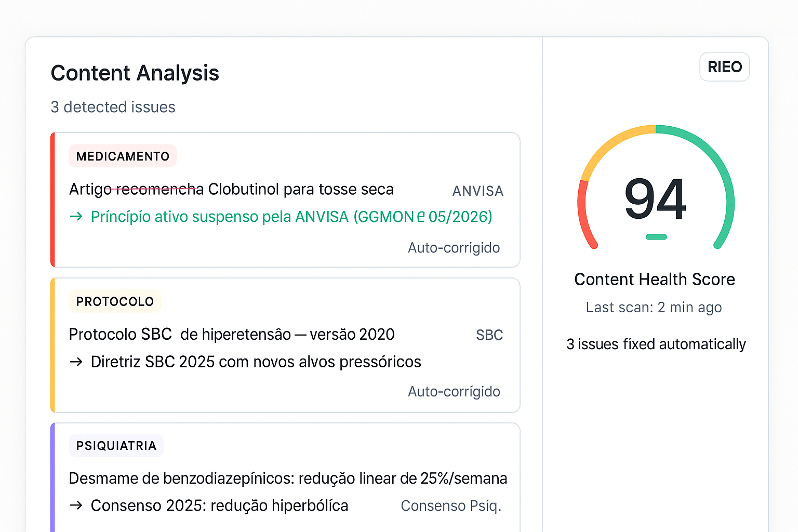Click the Content Health Score label
This screenshot has width=798, height=532.
[655, 280]
